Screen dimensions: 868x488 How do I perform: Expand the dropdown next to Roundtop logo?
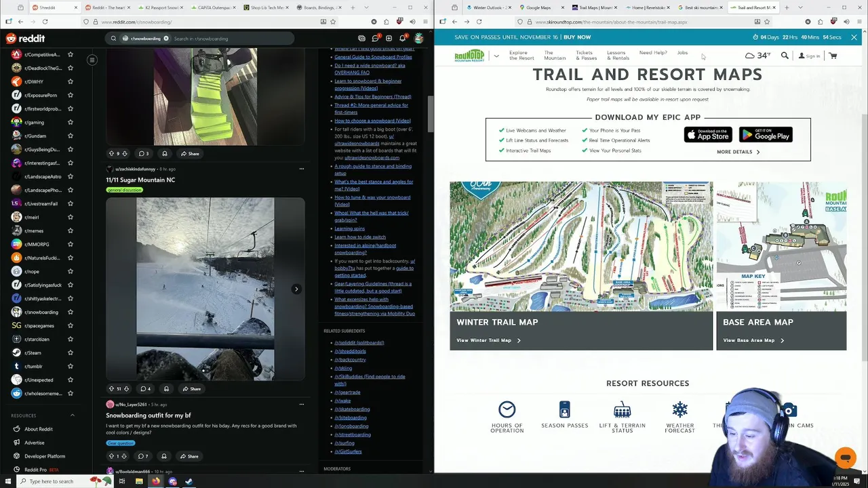tap(496, 56)
